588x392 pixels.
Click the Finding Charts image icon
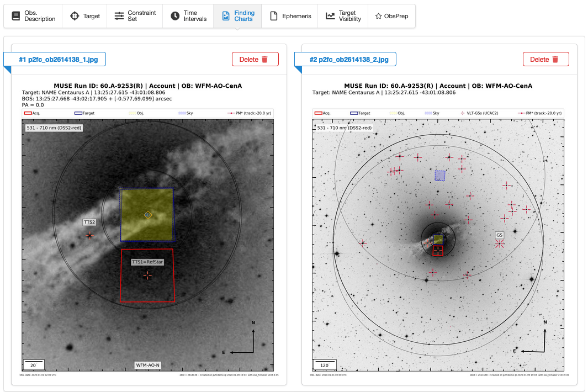(225, 16)
